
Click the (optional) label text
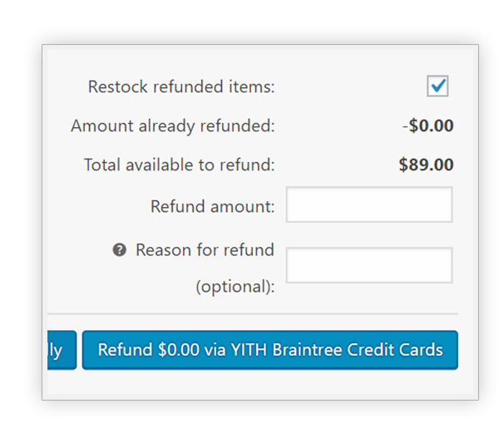point(235,286)
